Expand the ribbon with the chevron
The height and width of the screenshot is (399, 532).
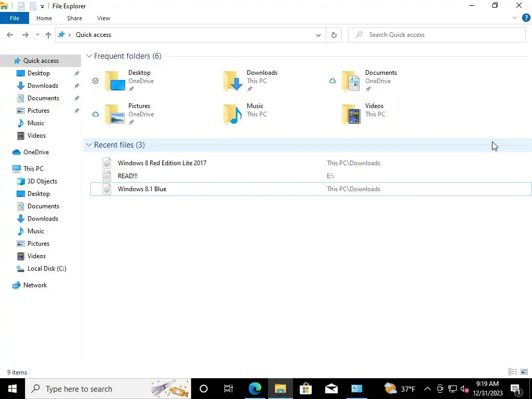(x=515, y=18)
